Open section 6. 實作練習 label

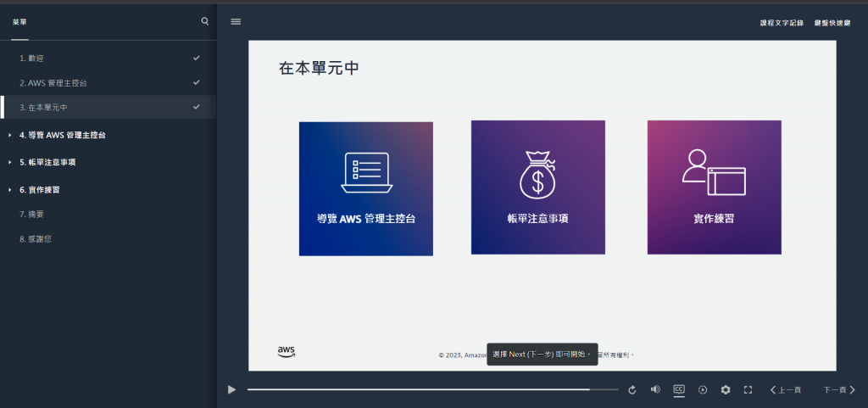[x=40, y=189]
